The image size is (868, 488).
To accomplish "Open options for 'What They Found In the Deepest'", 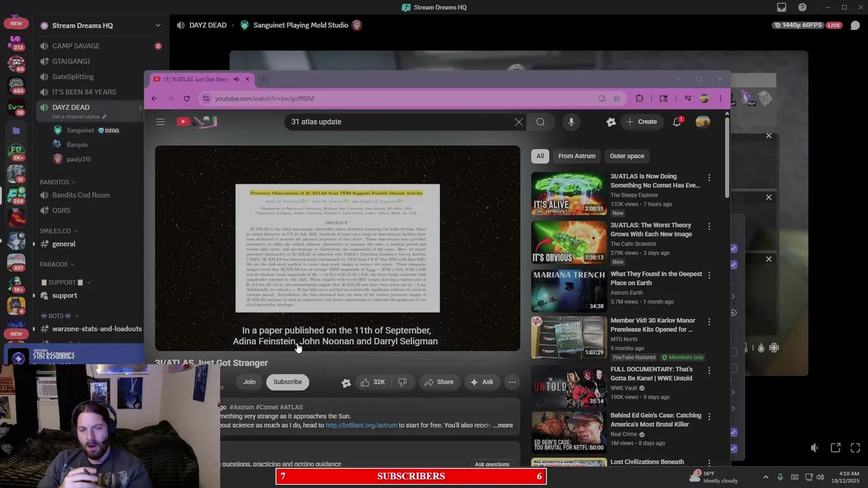I will [x=709, y=275].
